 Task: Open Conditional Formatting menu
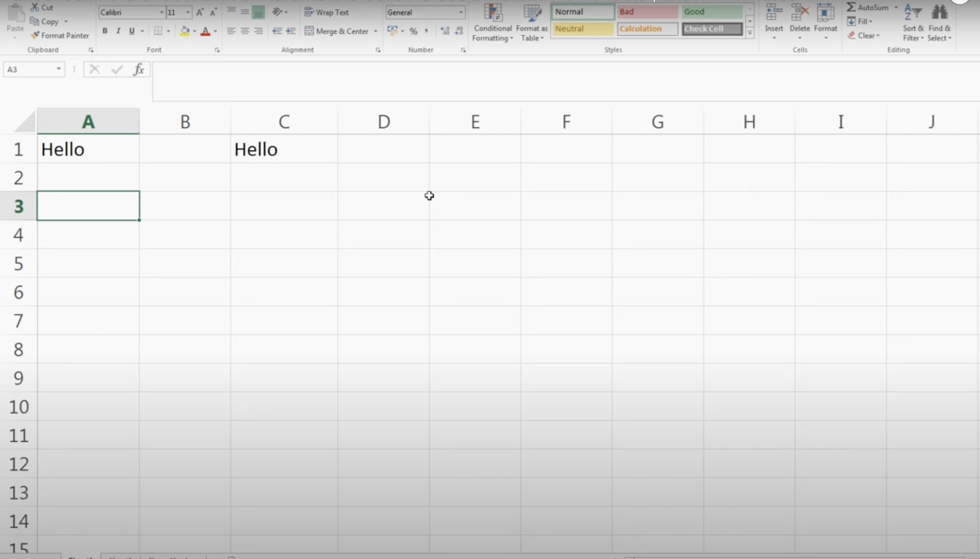[x=493, y=23]
